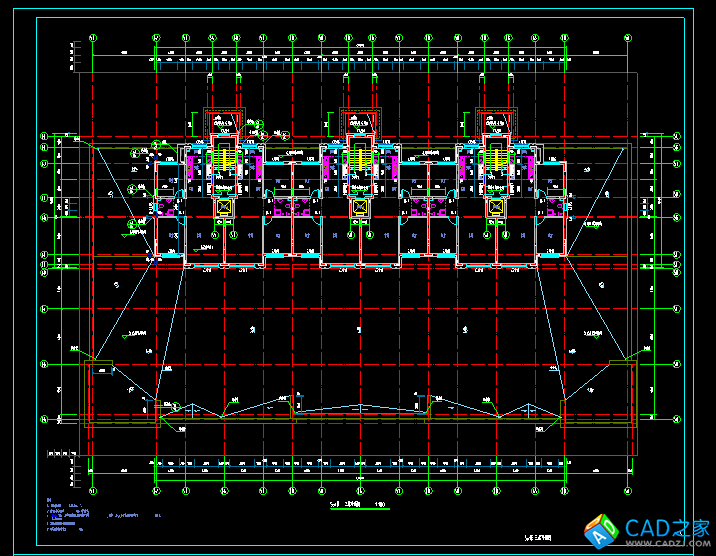The height and width of the screenshot is (556, 716).
Task: Select the middle yellow staircase symbol
Action: pyautogui.click(x=359, y=158)
